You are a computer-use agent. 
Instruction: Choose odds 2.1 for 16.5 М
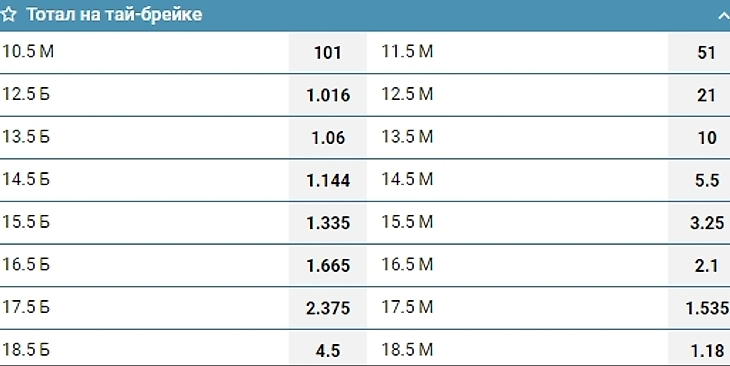(699, 266)
